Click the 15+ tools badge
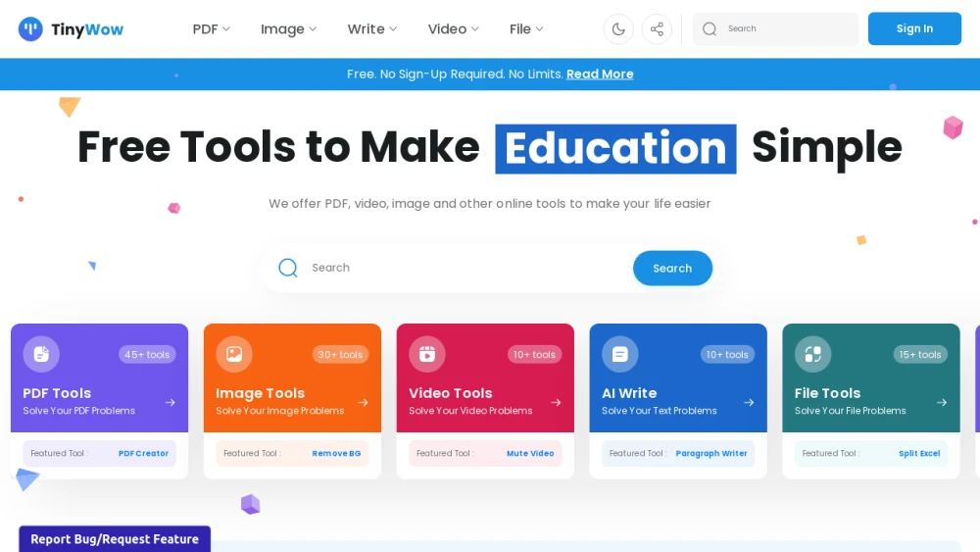Image resolution: width=980 pixels, height=552 pixels. click(920, 355)
